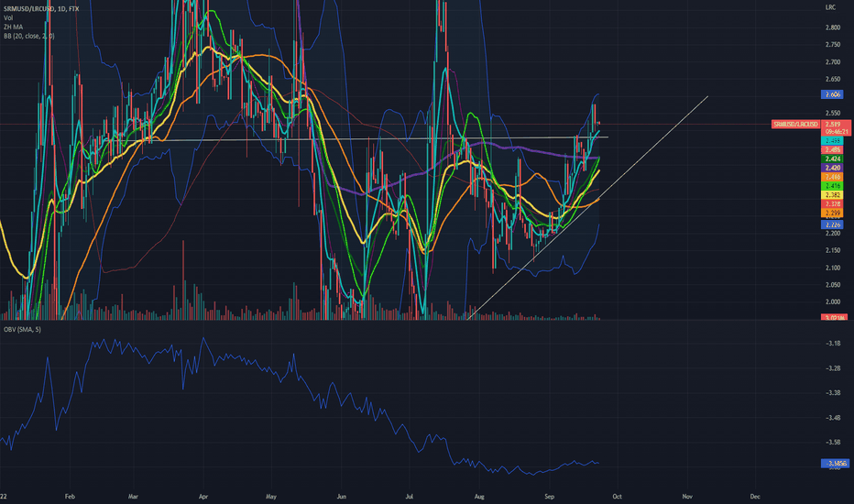The height and width of the screenshot is (504, 854).
Task: Click the cyan price tag 2.495
Action: click(832, 140)
